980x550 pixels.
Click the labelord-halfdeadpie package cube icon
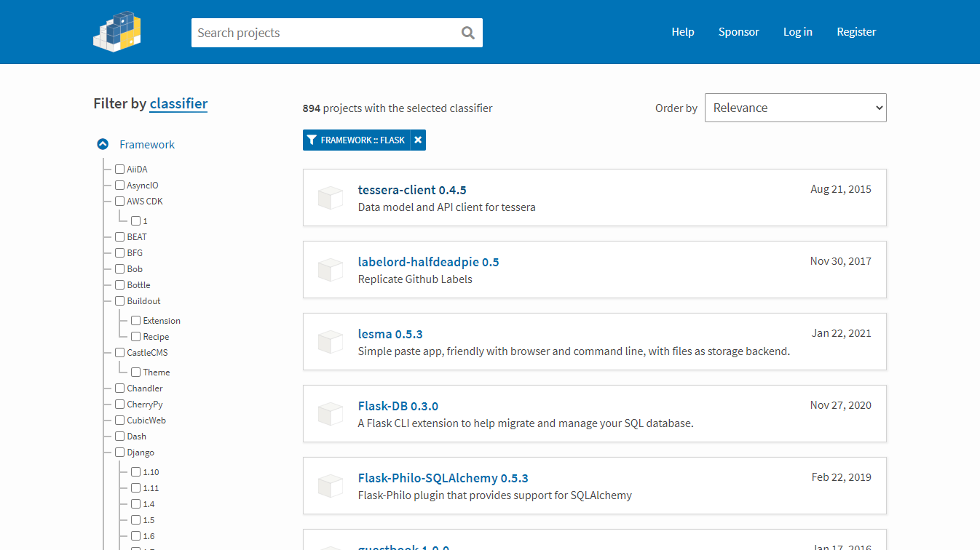point(331,270)
